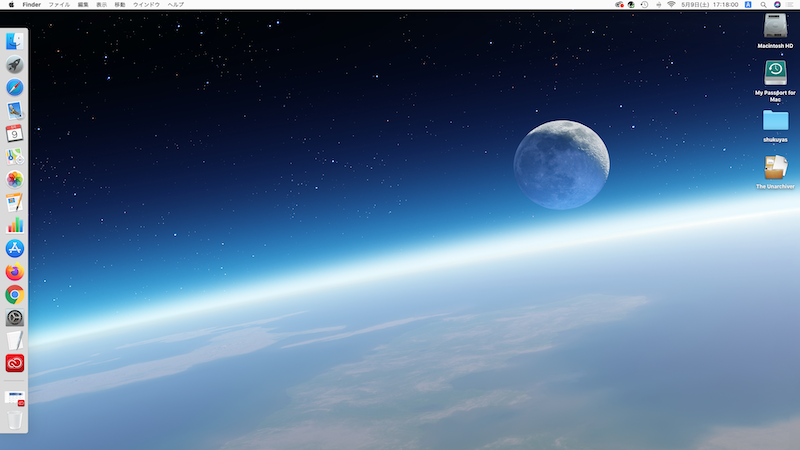
Task: Open the input source A menu
Action: click(x=748, y=5)
